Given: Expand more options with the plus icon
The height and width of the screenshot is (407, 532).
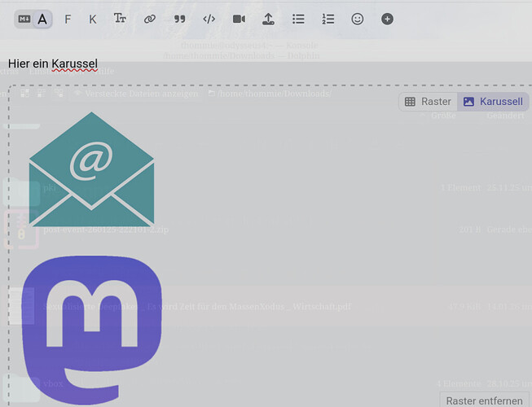Looking at the screenshot, I should coord(387,19).
